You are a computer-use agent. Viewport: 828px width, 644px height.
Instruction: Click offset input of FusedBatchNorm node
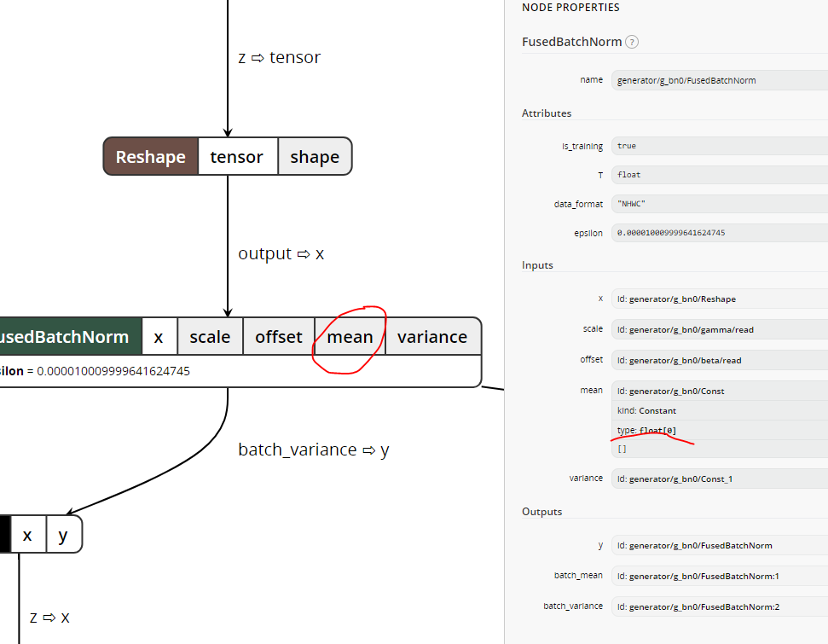tap(278, 337)
